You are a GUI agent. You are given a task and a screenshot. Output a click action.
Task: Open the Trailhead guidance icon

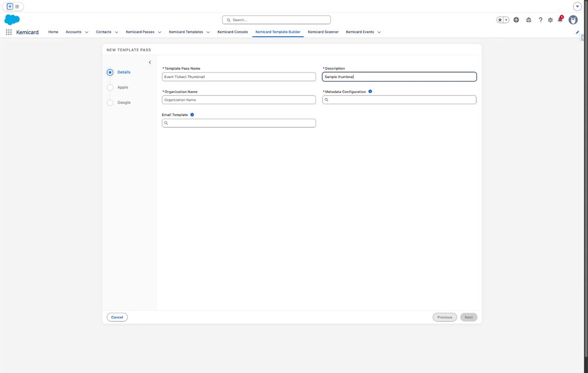pos(529,20)
